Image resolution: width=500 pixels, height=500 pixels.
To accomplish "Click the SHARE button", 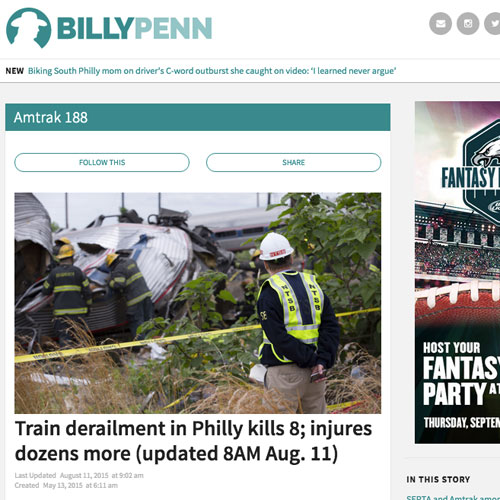I will point(293,162).
